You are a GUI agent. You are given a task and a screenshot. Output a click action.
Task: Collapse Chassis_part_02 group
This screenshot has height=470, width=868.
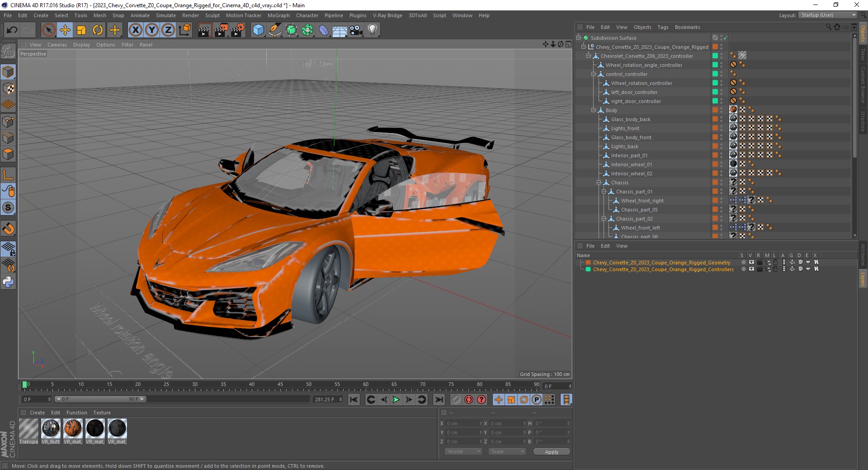coord(604,219)
